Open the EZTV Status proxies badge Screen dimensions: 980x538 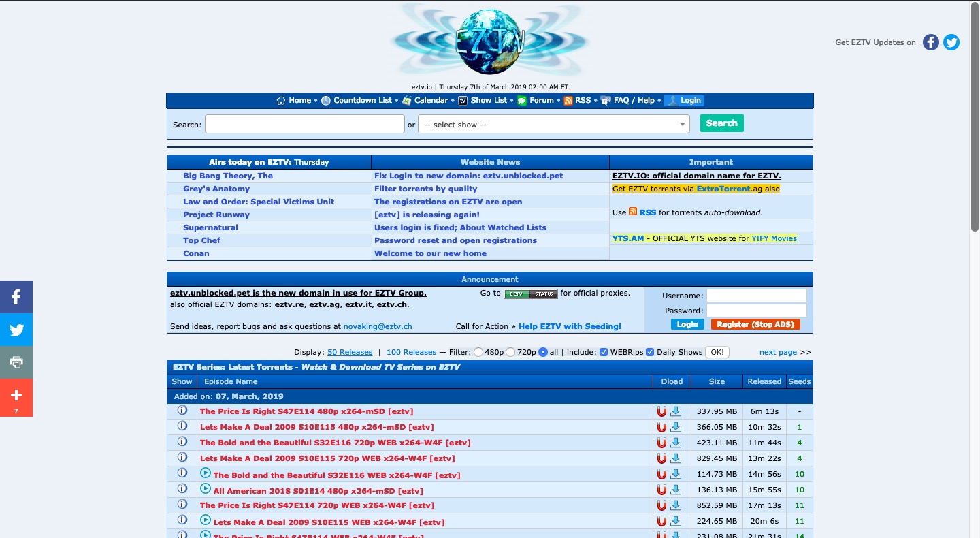[530, 294]
